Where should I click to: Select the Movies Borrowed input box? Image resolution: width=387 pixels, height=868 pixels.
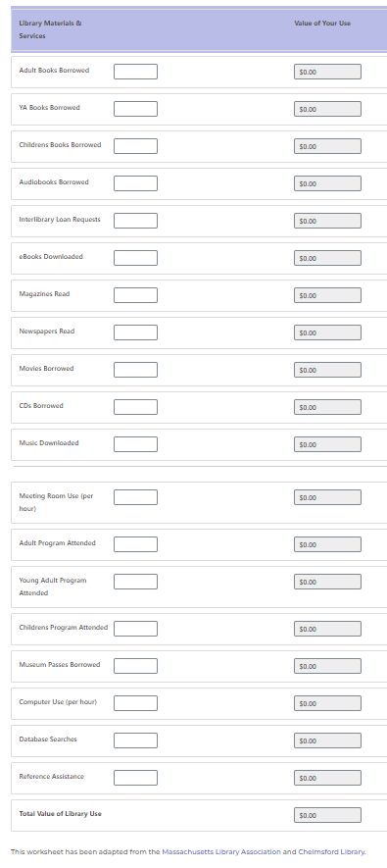135,370
